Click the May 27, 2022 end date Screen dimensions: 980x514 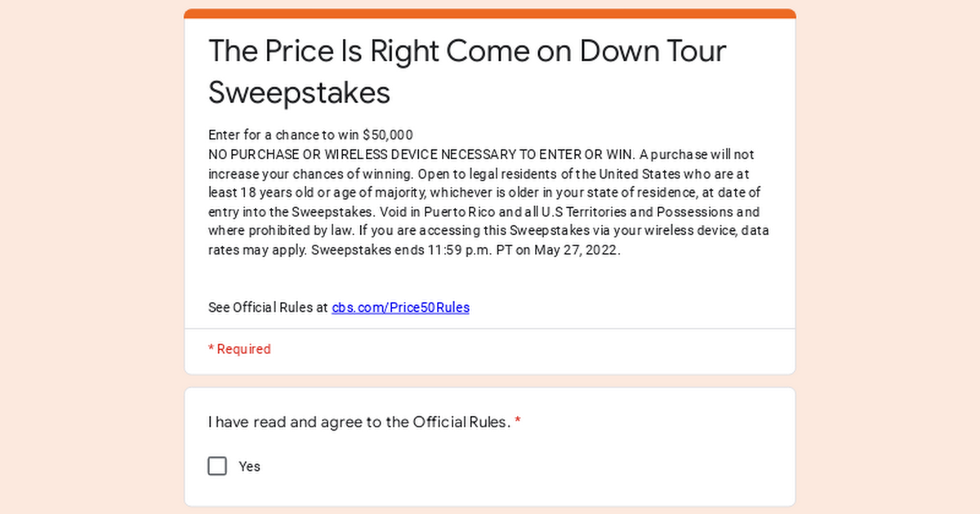tap(577, 250)
